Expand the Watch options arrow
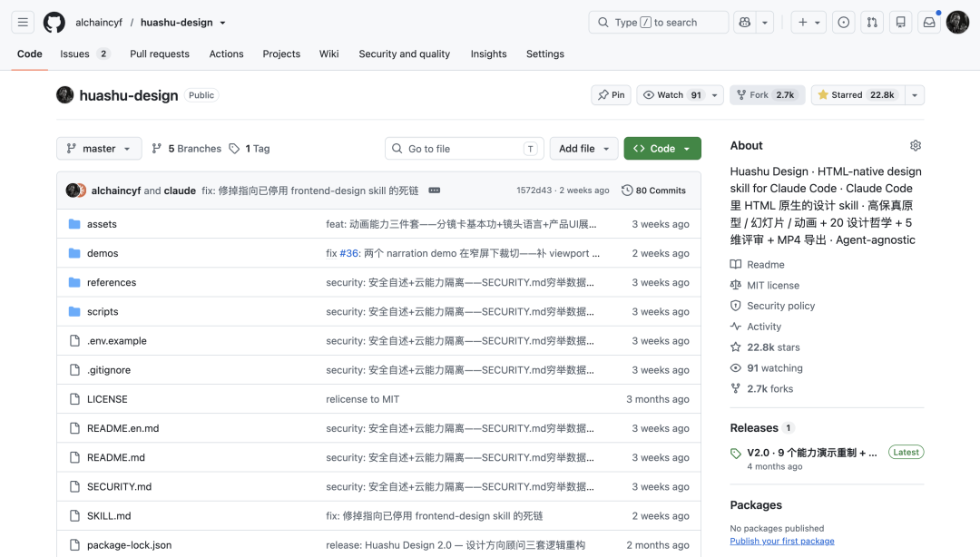Image resolution: width=980 pixels, height=557 pixels. tap(715, 95)
